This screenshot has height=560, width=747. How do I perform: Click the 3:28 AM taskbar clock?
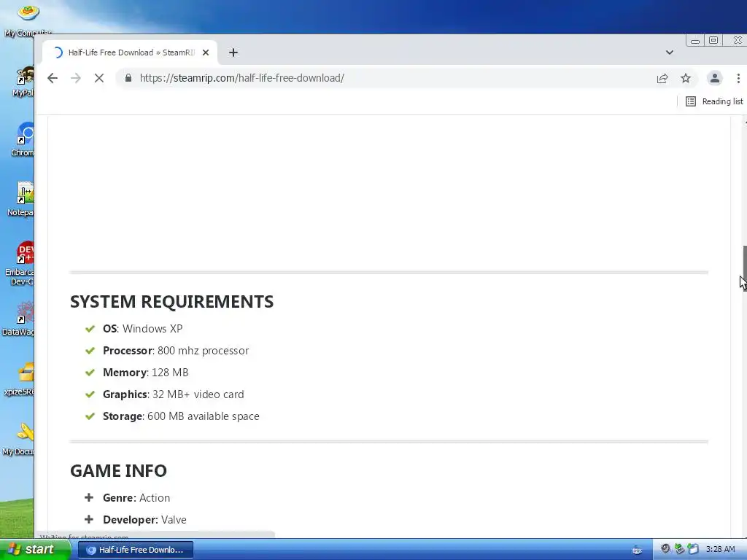pyautogui.click(x=720, y=550)
